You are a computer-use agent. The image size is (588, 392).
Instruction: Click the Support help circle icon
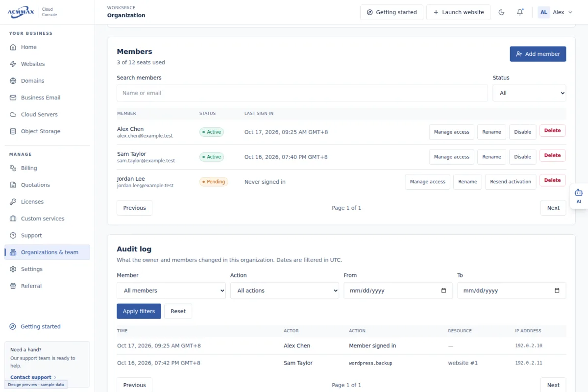[13, 235]
